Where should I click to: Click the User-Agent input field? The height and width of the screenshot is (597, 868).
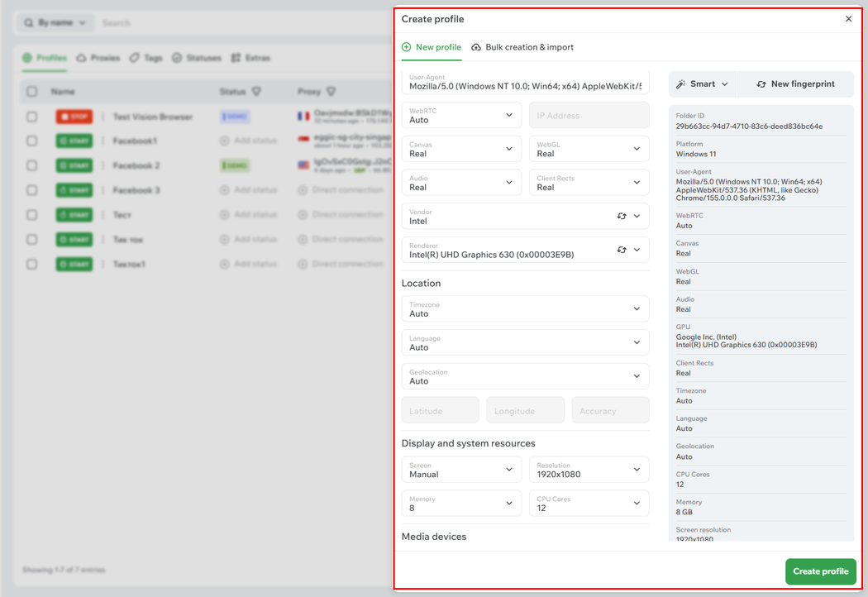click(525, 82)
